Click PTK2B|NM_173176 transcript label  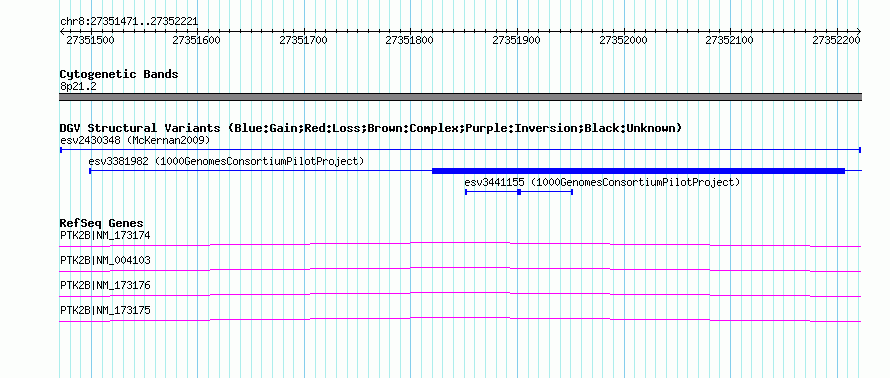coord(105,285)
